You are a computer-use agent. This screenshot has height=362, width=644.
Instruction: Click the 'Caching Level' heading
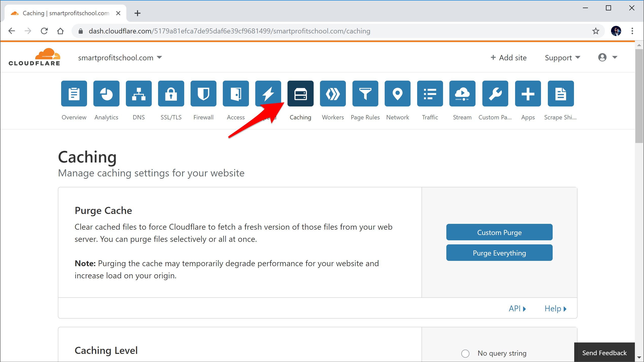coord(106,350)
